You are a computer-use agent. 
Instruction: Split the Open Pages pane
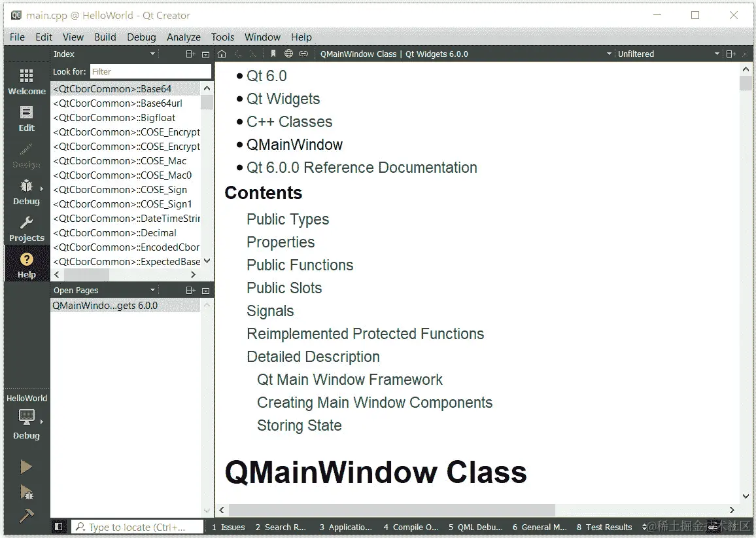[x=191, y=291]
